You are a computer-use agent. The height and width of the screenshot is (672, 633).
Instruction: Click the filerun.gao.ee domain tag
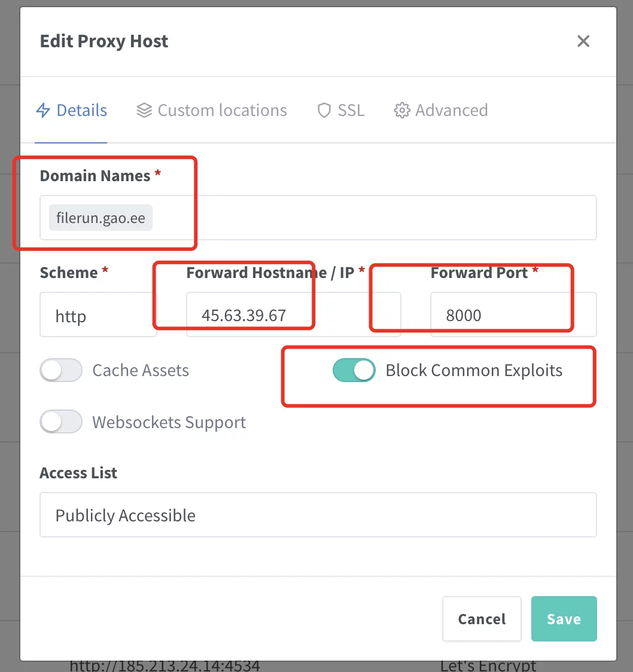tap(101, 218)
